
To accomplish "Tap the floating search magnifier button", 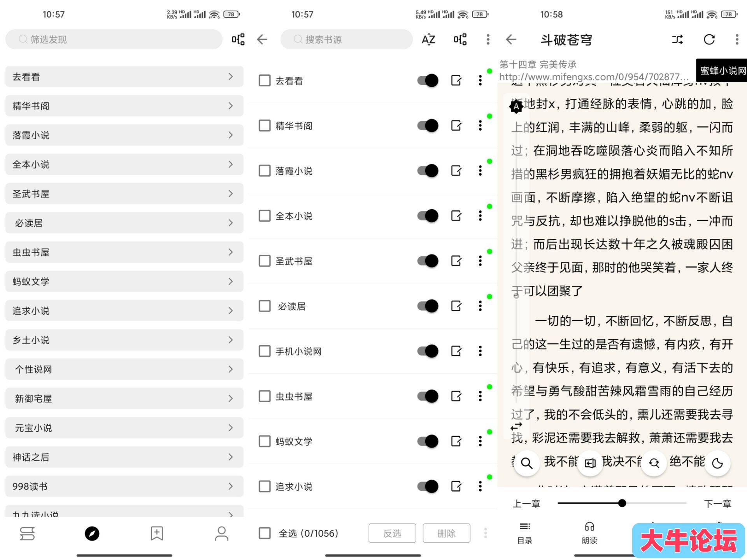I will coord(526,463).
